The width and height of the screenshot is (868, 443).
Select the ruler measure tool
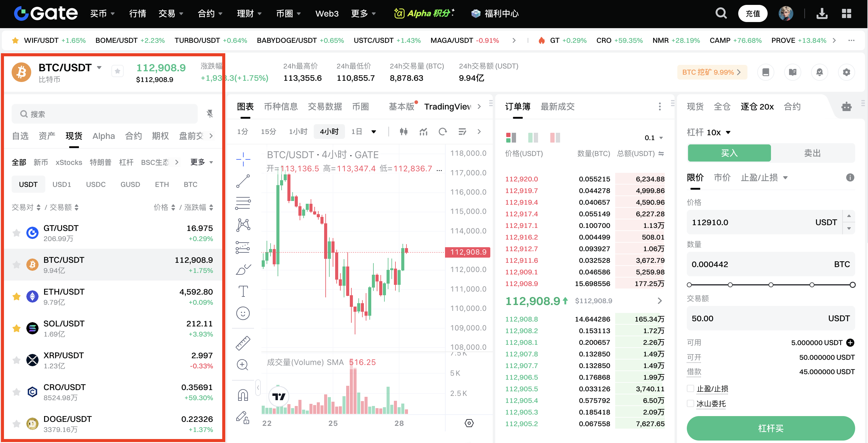[x=243, y=343]
